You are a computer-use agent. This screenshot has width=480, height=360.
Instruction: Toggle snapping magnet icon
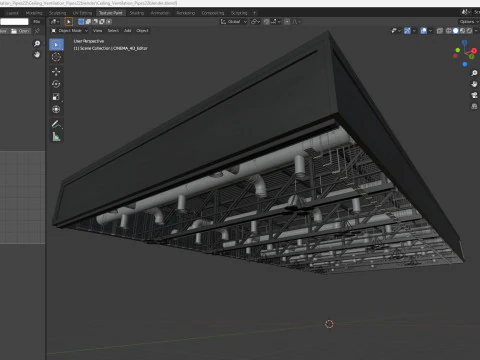click(266, 22)
